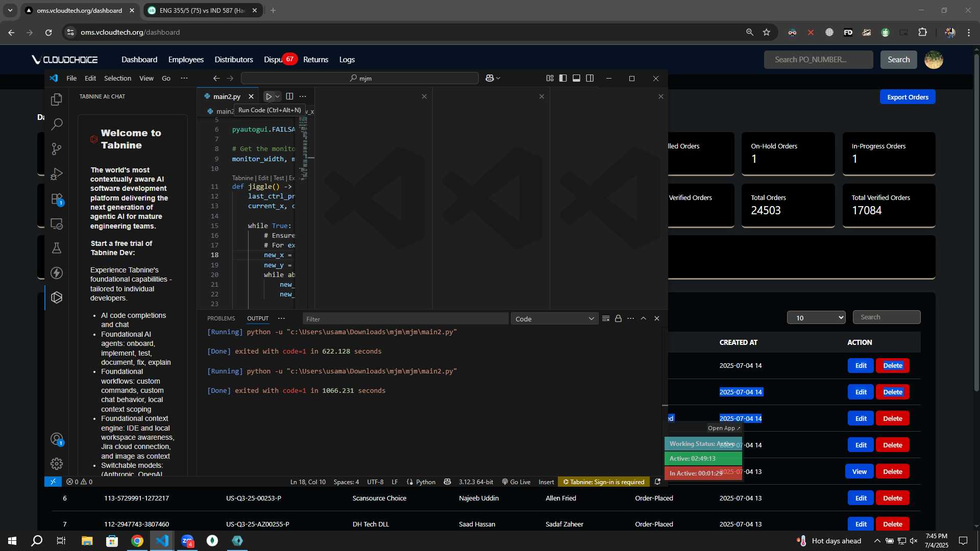
Task: Click the output Filter input field
Action: pyautogui.click(x=405, y=319)
